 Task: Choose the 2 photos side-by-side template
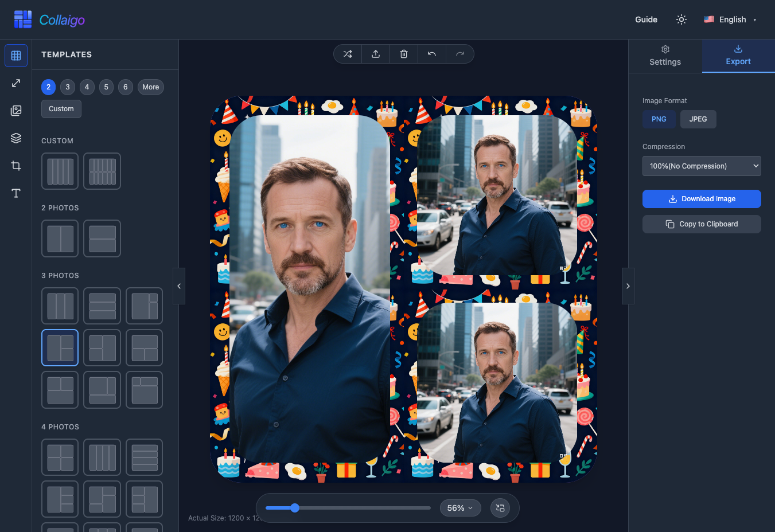pyautogui.click(x=60, y=238)
